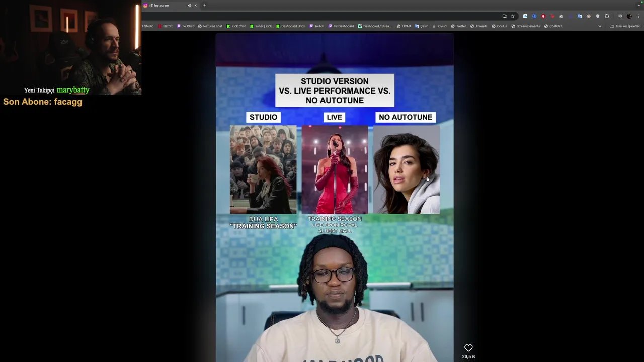Open the featured.chat bookmark
This screenshot has width=644, height=362.
pyautogui.click(x=210, y=26)
